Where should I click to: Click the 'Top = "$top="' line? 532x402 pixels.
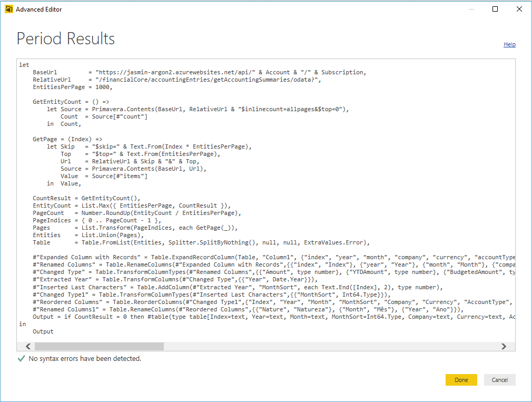pos(141,154)
